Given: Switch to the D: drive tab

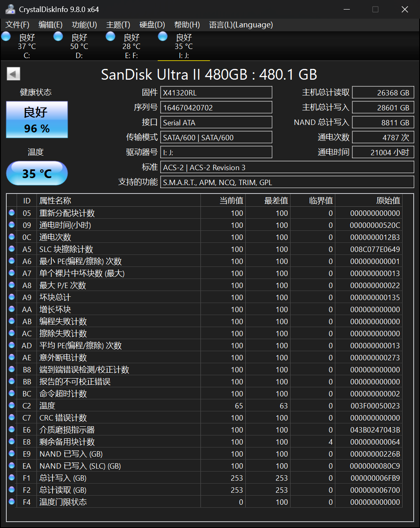Looking at the screenshot, I should pyautogui.click(x=78, y=46).
